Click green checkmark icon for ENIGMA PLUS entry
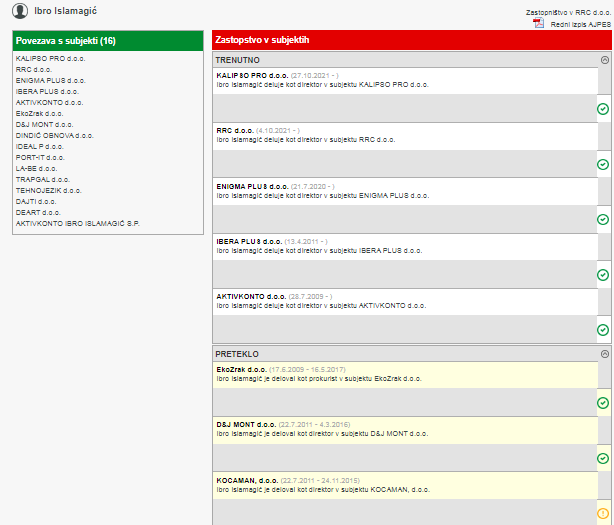614x525 pixels. click(602, 219)
